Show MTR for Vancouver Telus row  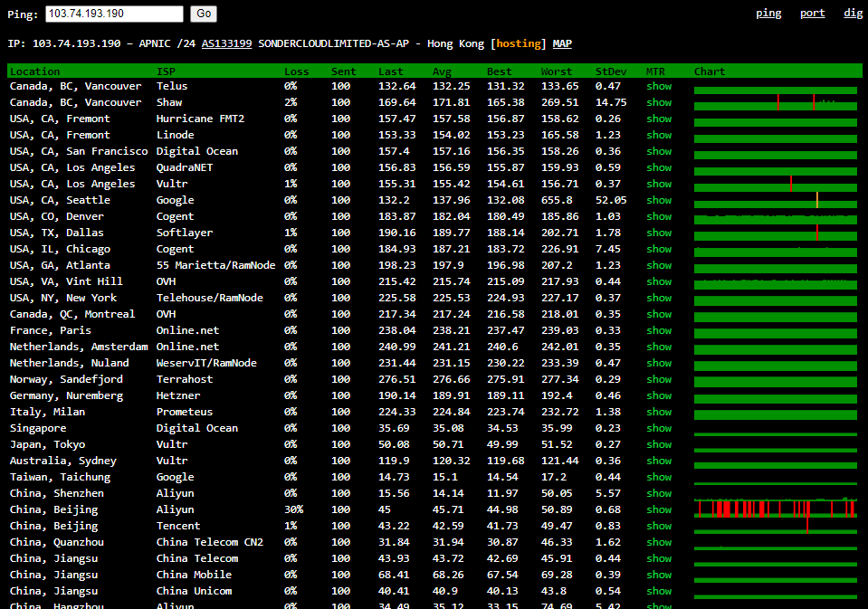pyautogui.click(x=659, y=86)
